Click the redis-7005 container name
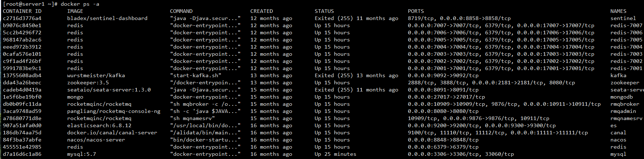The height and width of the screenshot is (159, 644). 626,40
